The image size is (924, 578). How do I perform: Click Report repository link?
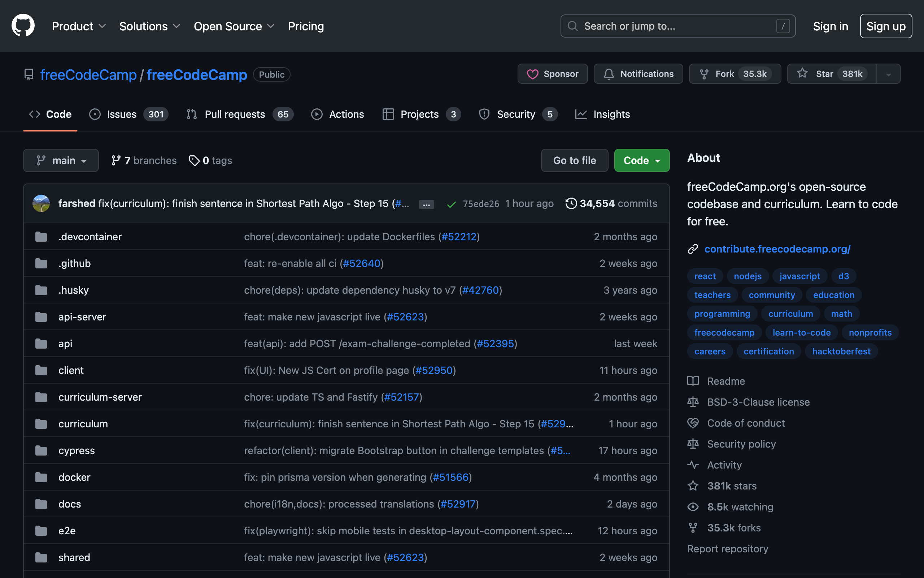point(727,549)
